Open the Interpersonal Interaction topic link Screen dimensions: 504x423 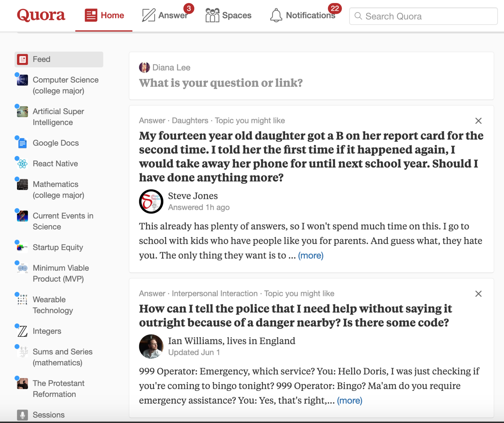pos(215,294)
